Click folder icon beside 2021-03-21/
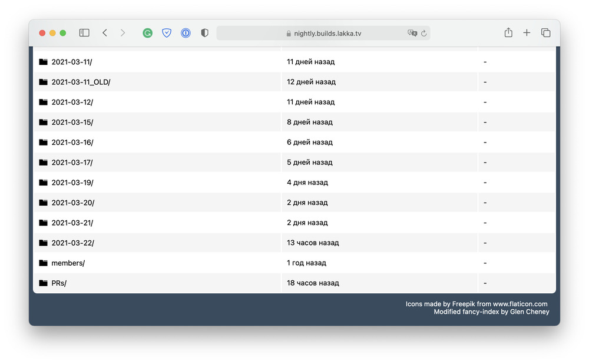Image resolution: width=589 pixels, height=364 pixels. coord(43,223)
